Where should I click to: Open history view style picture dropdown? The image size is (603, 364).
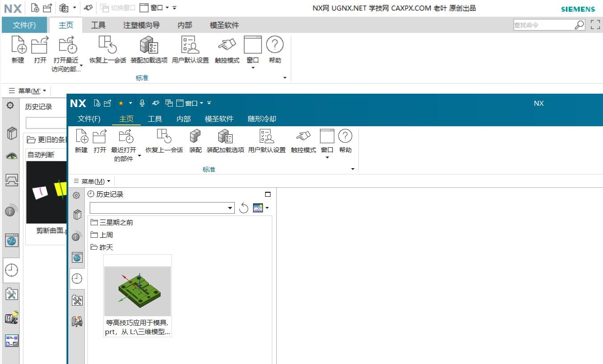coord(261,208)
